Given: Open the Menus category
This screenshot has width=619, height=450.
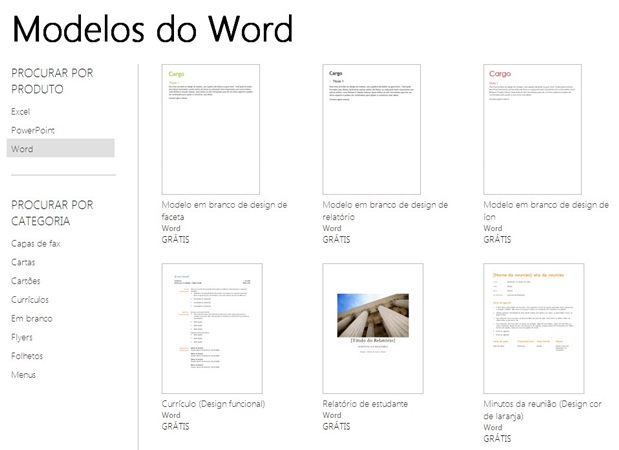Looking at the screenshot, I should (x=23, y=375).
